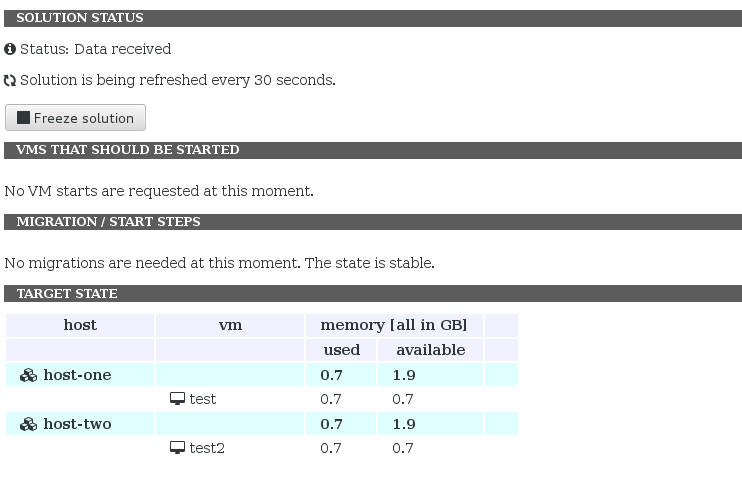Click the VMs That Should Be Started header

(x=128, y=150)
